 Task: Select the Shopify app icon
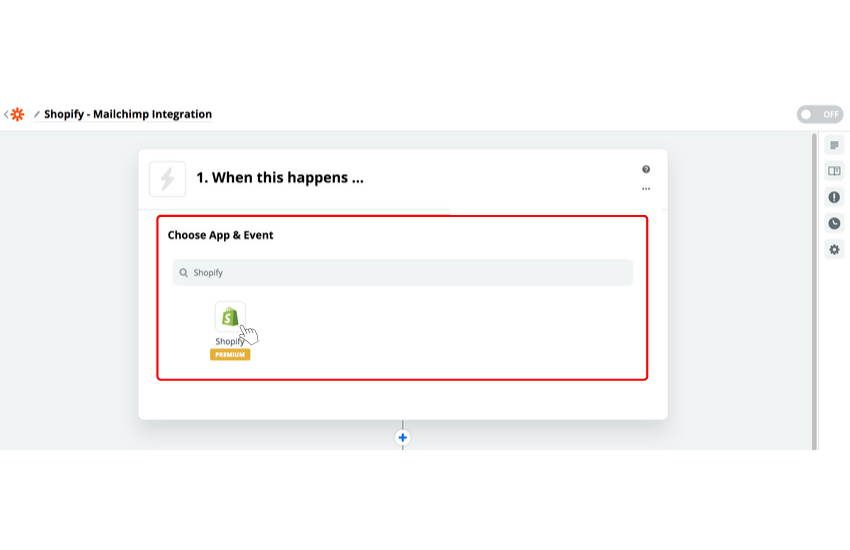tap(230, 316)
